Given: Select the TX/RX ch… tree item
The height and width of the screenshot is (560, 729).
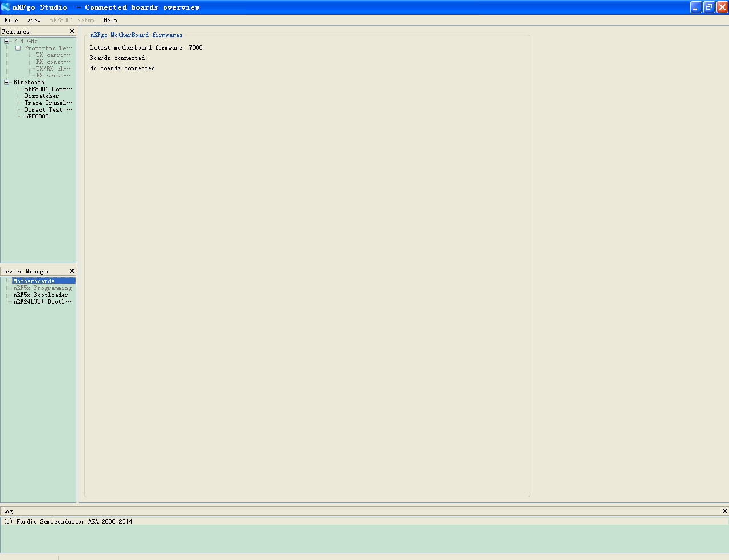Looking at the screenshot, I should [54, 69].
